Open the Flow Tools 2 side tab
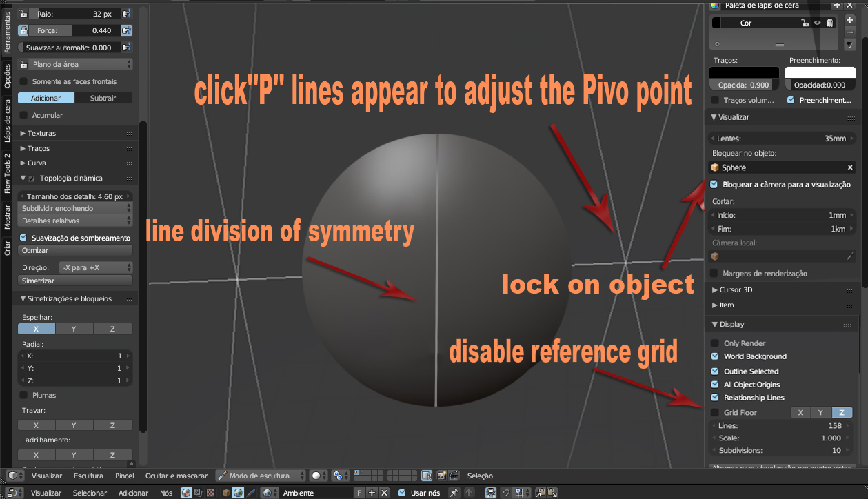Screen dimensions: 868x499 click(x=8, y=173)
